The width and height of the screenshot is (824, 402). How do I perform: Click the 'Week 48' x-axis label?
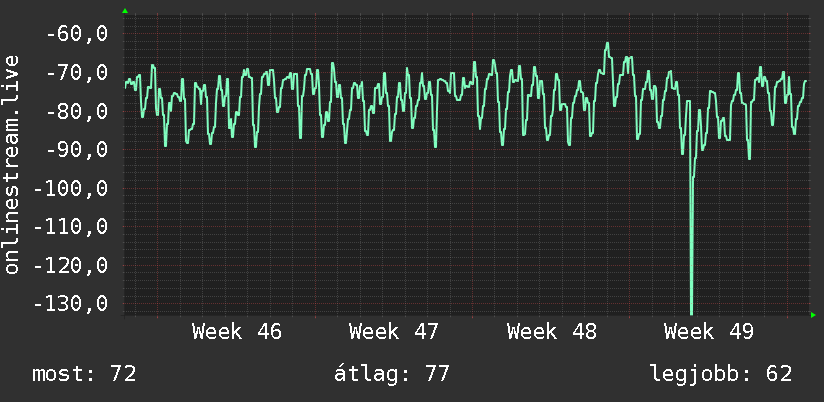coord(551,332)
